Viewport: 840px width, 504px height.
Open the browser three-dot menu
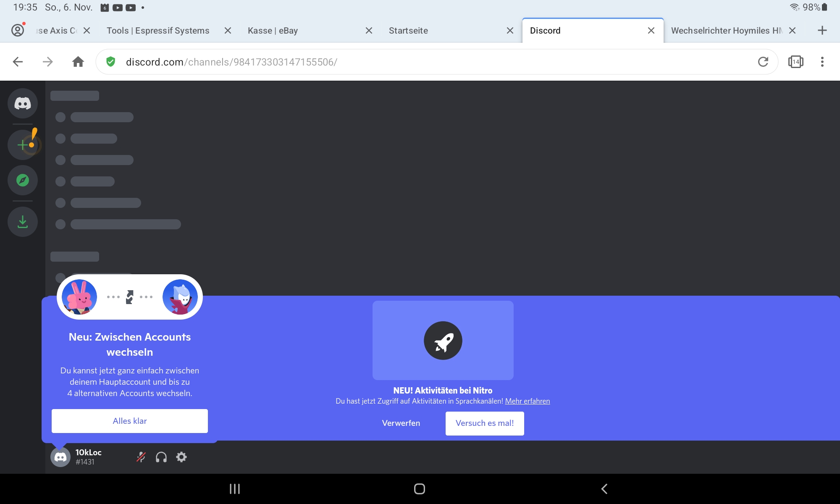pyautogui.click(x=822, y=62)
